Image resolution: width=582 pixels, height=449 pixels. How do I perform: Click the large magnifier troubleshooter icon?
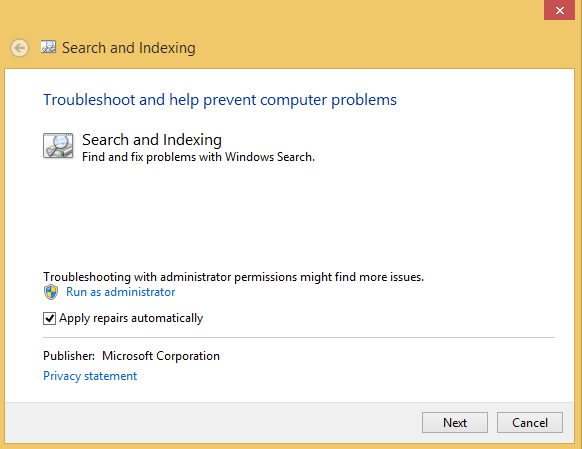[x=58, y=146]
